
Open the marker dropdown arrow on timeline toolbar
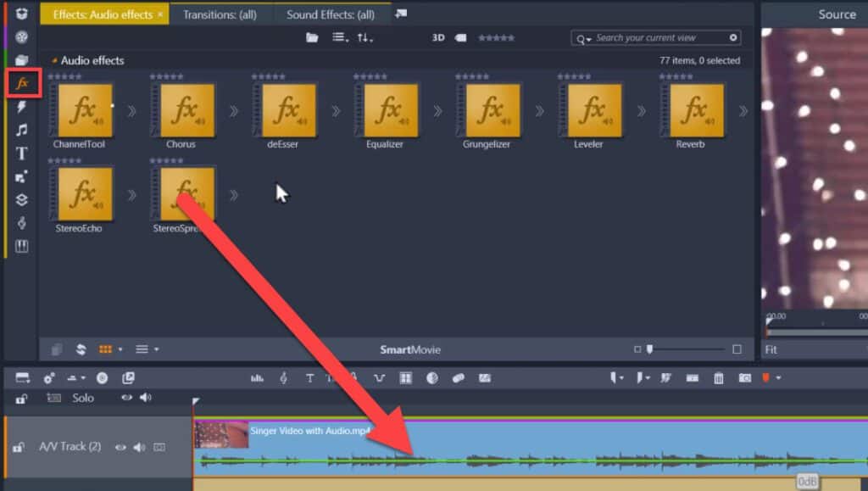[622, 378]
